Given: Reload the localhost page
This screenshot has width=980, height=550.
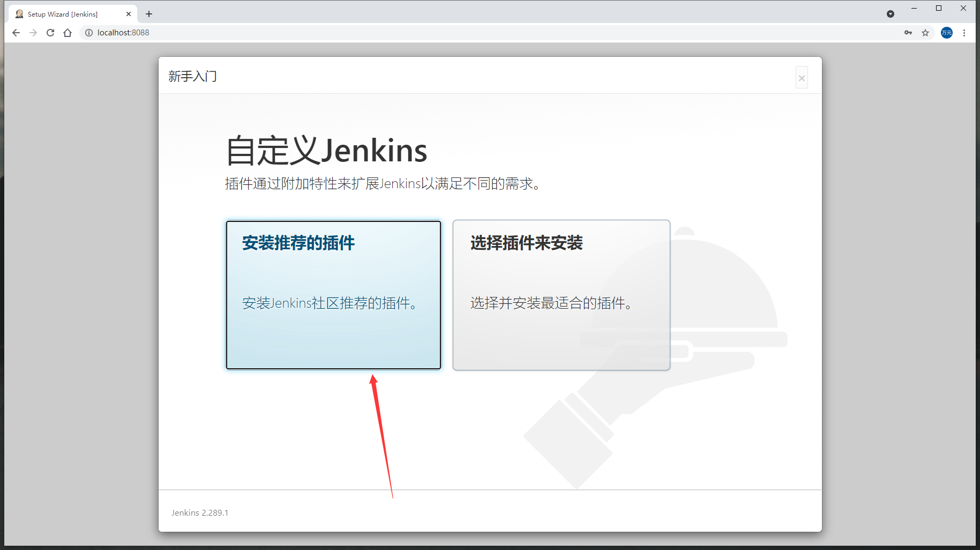Looking at the screenshot, I should click(50, 33).
